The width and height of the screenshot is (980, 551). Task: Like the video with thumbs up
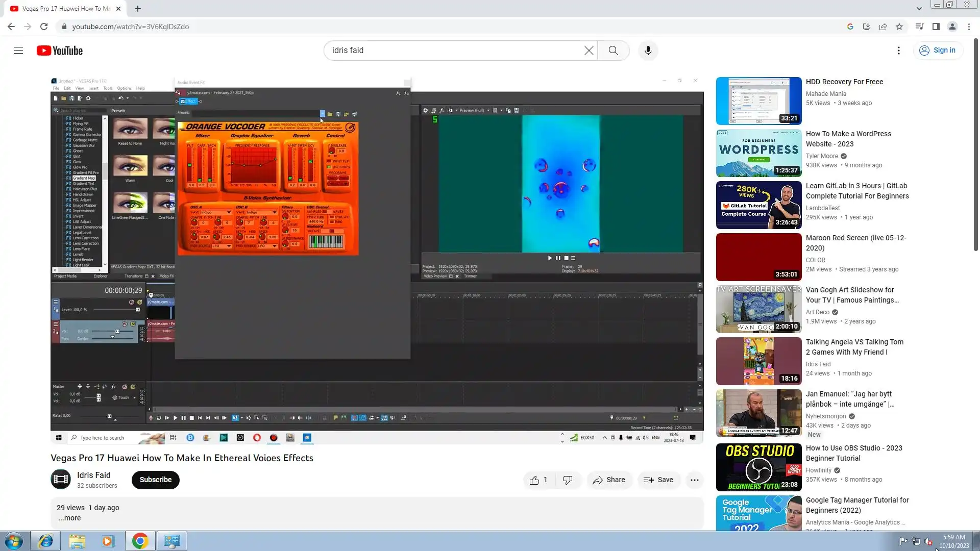click(534, 480)
